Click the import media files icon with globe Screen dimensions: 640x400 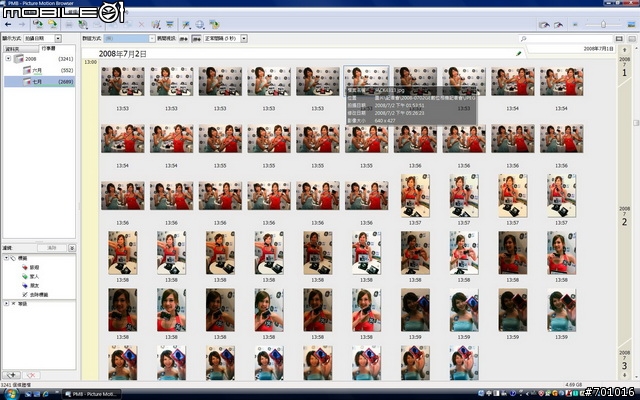coord(38,24)
